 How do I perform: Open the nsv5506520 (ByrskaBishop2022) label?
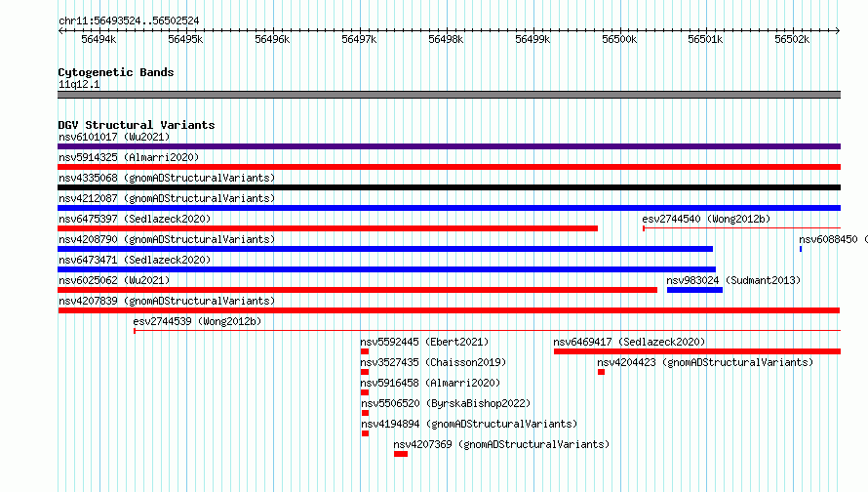pos(446,403)
